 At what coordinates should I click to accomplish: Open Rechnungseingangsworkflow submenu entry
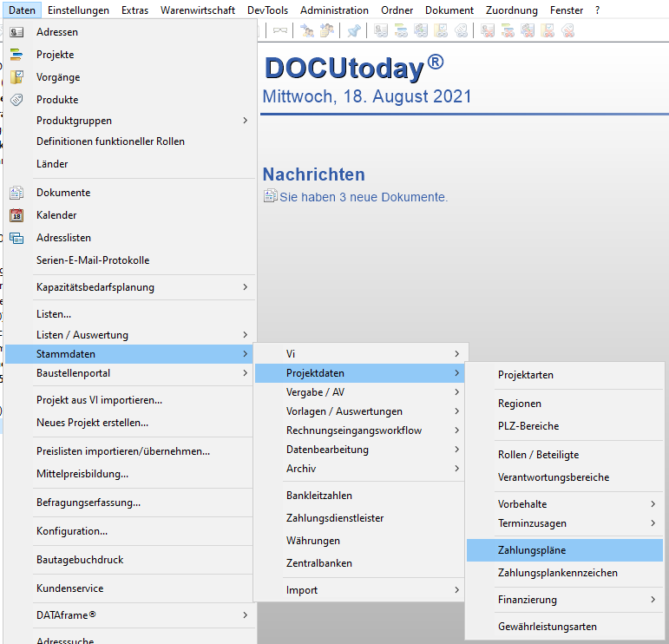[359, 430]
